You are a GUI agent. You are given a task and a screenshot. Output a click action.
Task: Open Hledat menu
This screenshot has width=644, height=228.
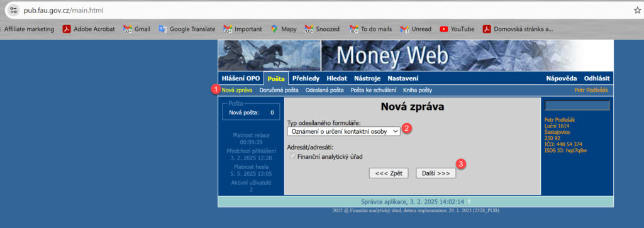(337, 79)
